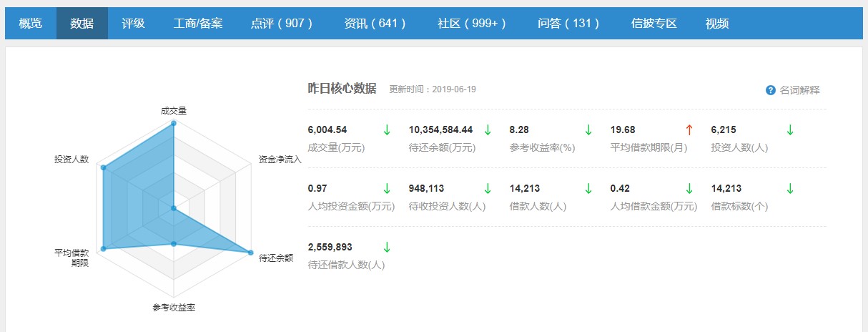Image resolution: width=868 pixels, height=332 pixels.
Task: Switch to the 评级 tab
Action: click(x=133, y=24)
